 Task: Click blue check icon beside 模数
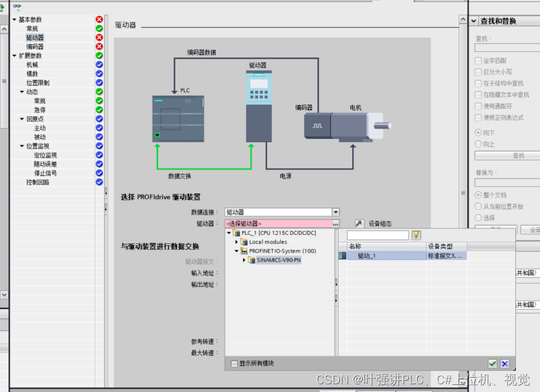click(99, 73)
